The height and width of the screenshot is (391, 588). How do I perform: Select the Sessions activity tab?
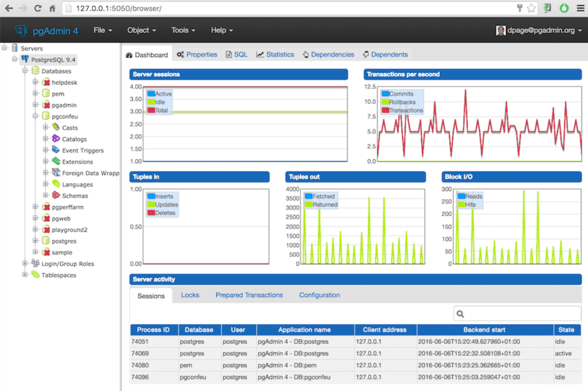151,296
